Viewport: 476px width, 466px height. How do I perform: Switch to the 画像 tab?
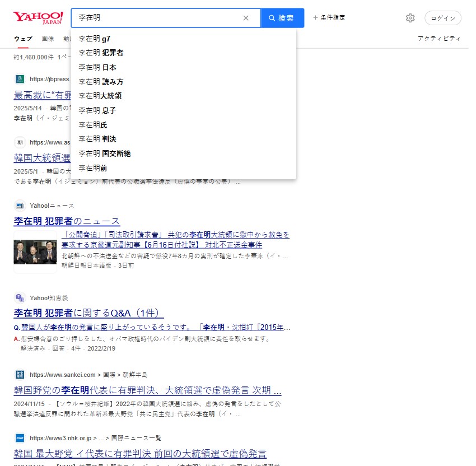coord(48,39)
